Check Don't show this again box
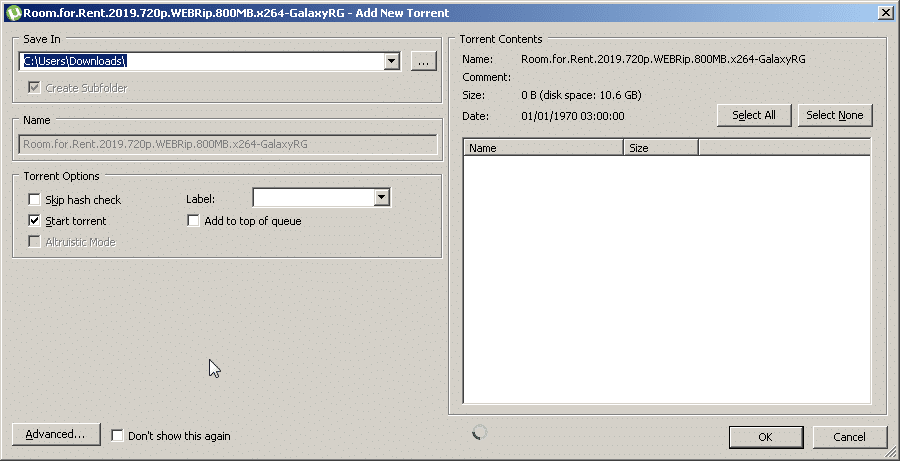Image resolution: width=900 pixels, height=461 pixels. (117, 436)
